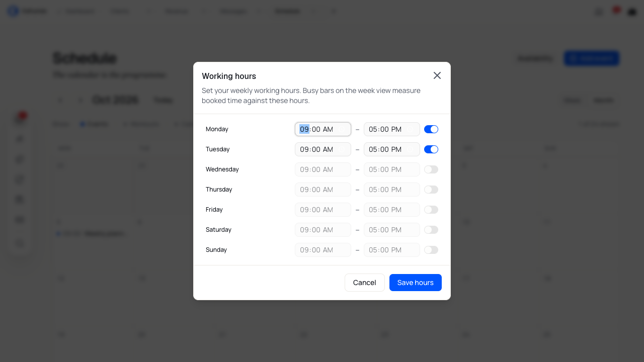Select Thursday end time field
The height and width of the screenshot is (362, 644).
point(392,190)
